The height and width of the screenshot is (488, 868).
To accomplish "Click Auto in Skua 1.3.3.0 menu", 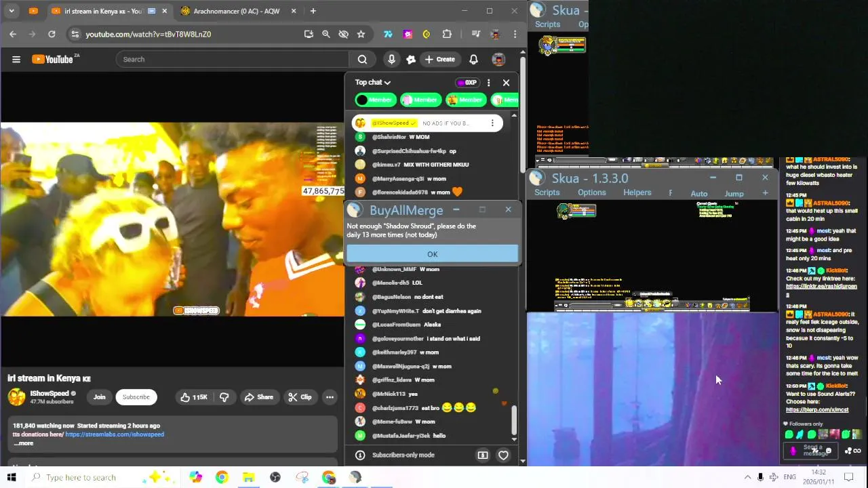I will tap(698, 194).
